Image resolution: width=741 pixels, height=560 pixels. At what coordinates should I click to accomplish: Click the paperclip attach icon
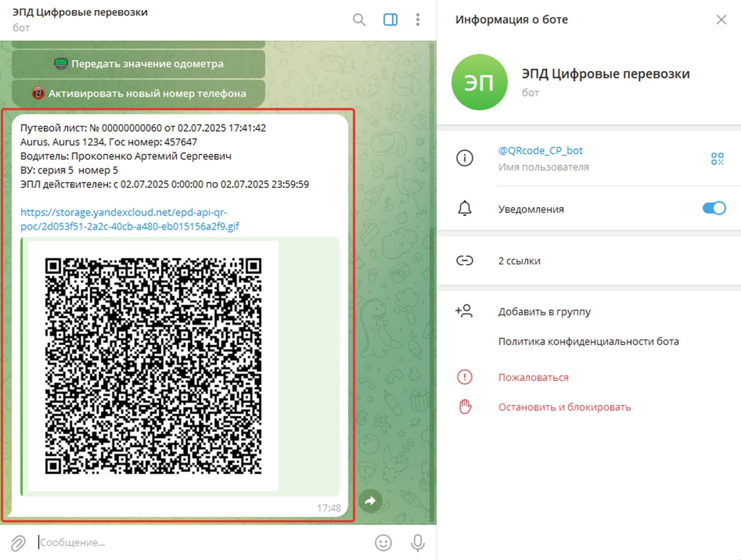18,542
